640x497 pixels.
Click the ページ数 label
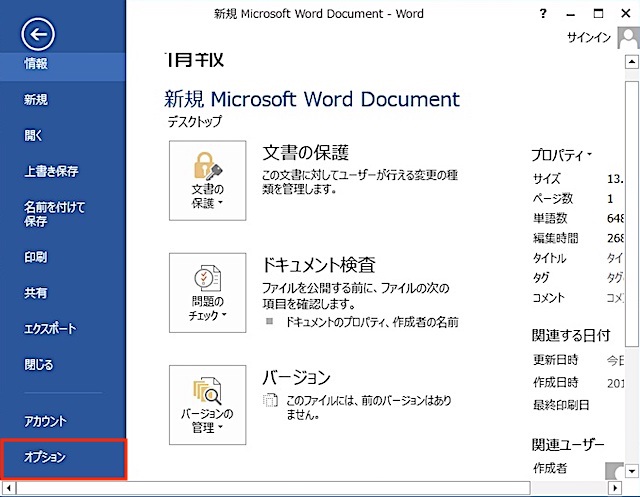click(x=553, y=198)
